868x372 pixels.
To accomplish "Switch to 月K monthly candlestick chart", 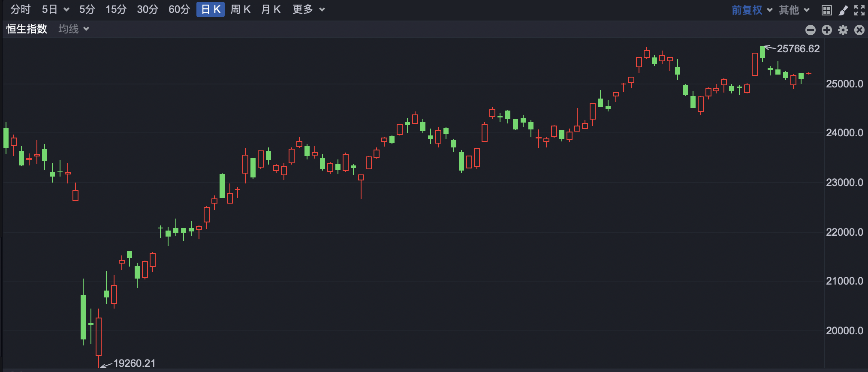I will 271,9.
